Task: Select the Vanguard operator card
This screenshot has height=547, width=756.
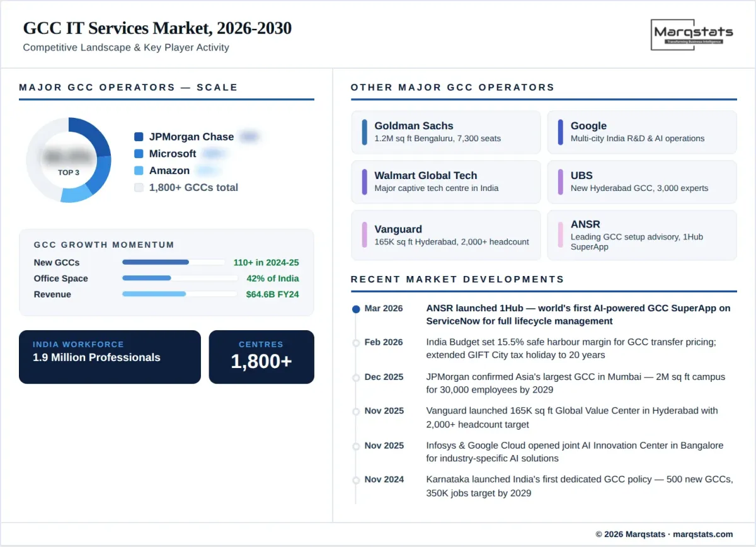Action: 445,235
